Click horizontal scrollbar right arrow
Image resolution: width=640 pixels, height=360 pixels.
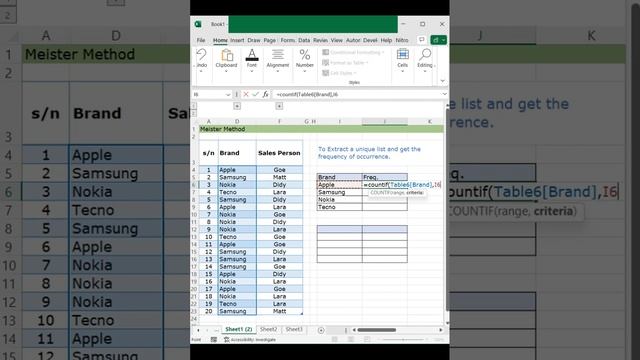click(x=441, y=330)
